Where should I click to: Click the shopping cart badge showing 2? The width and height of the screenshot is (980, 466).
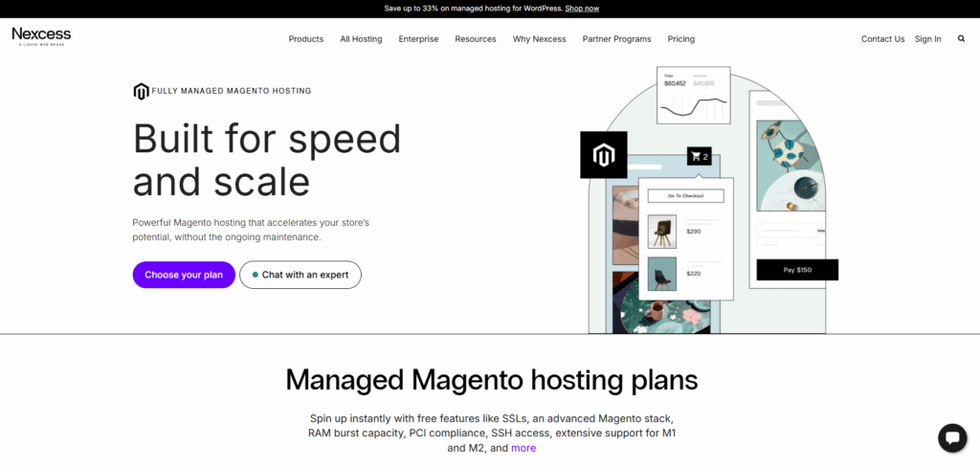pos(700,156)
